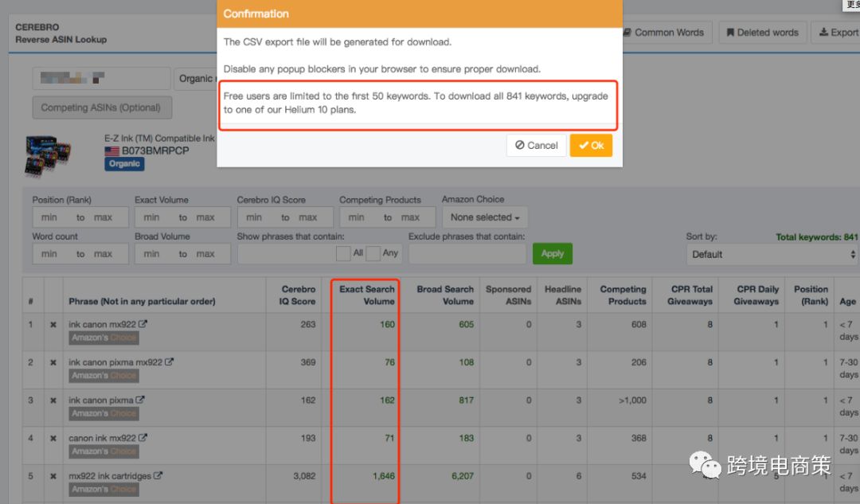Open the Common Words button
The height and width of the screenshot is (504, 860).
click(666, 33)
